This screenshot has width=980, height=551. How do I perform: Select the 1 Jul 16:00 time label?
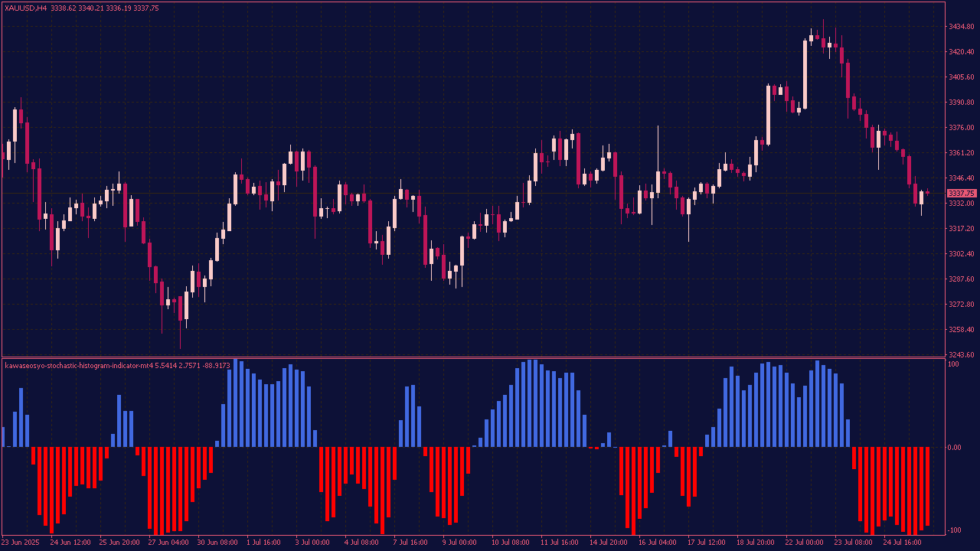point(263,543)
